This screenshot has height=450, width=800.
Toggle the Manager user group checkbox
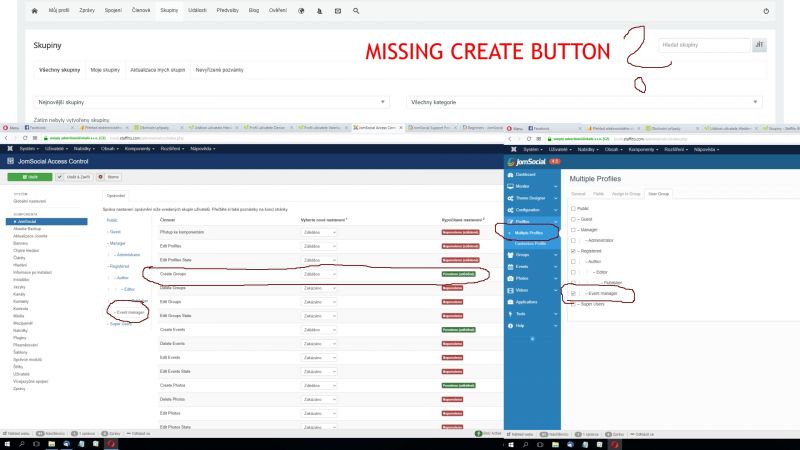pyautogui.click(x=573, y=230)
